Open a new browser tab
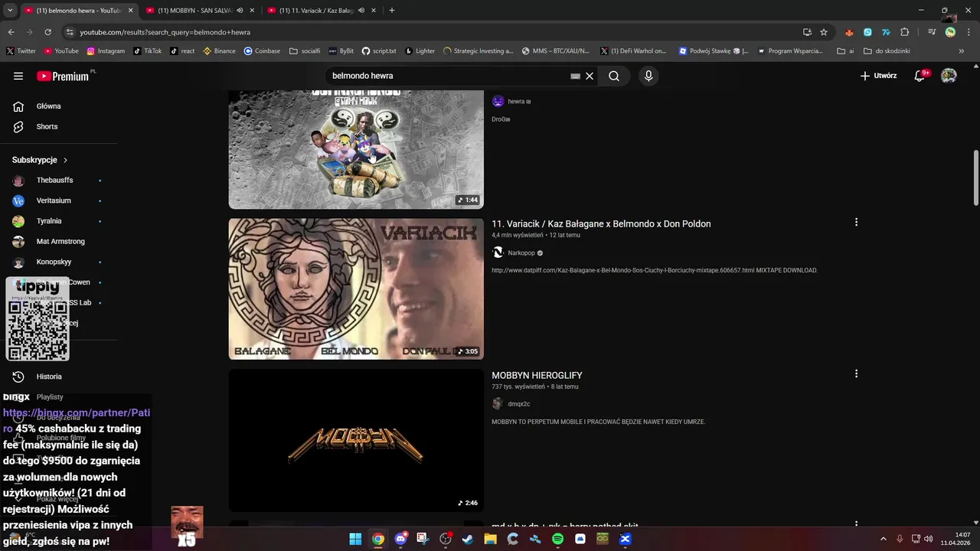The width and height of the screenshot is (980, 551). click(392, 11)
